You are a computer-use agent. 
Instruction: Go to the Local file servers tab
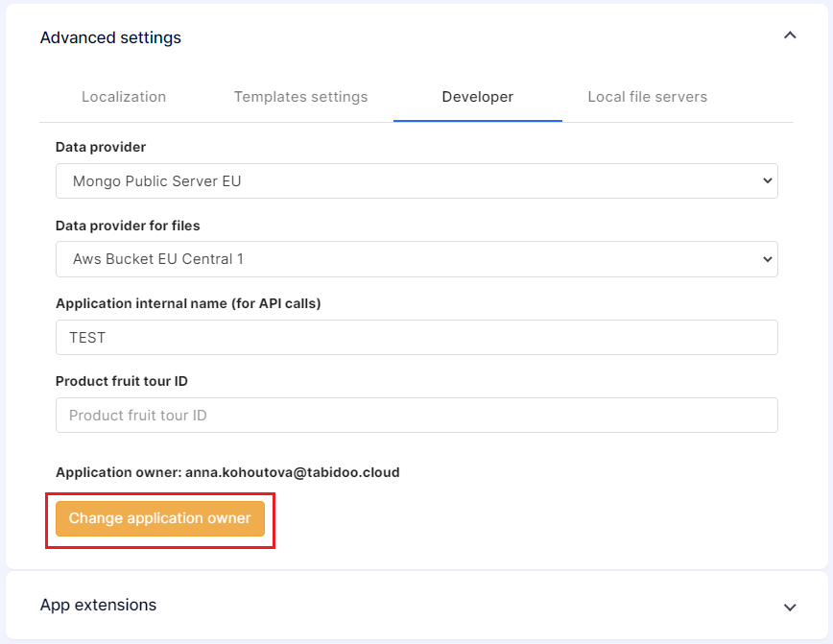coord(647,97)
